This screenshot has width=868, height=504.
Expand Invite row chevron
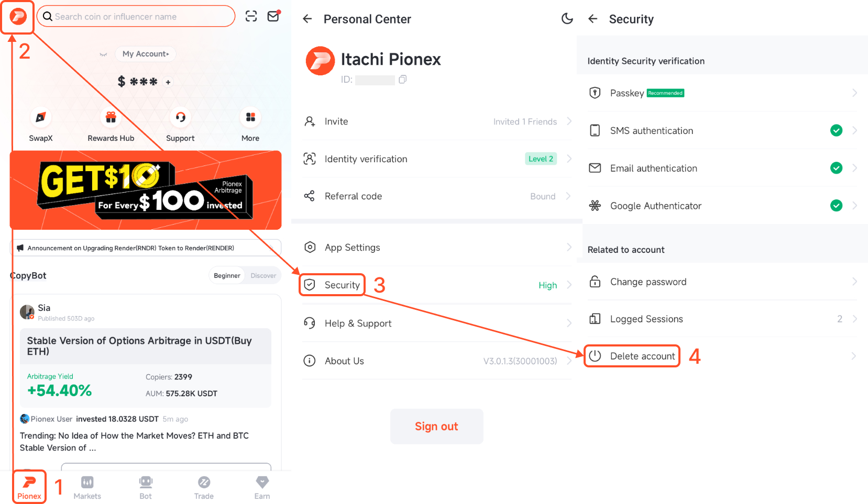click(569, 121)
